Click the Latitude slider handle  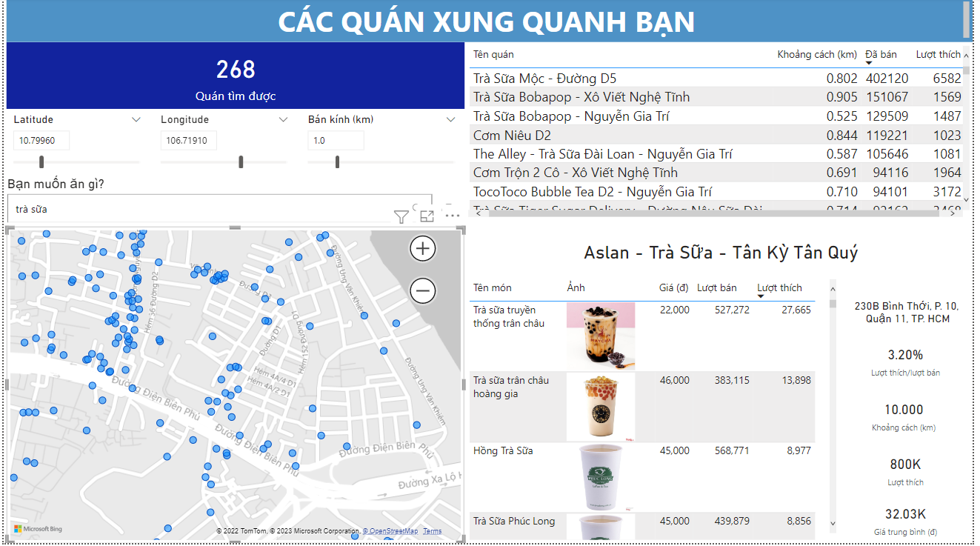[x=41, y=162]
